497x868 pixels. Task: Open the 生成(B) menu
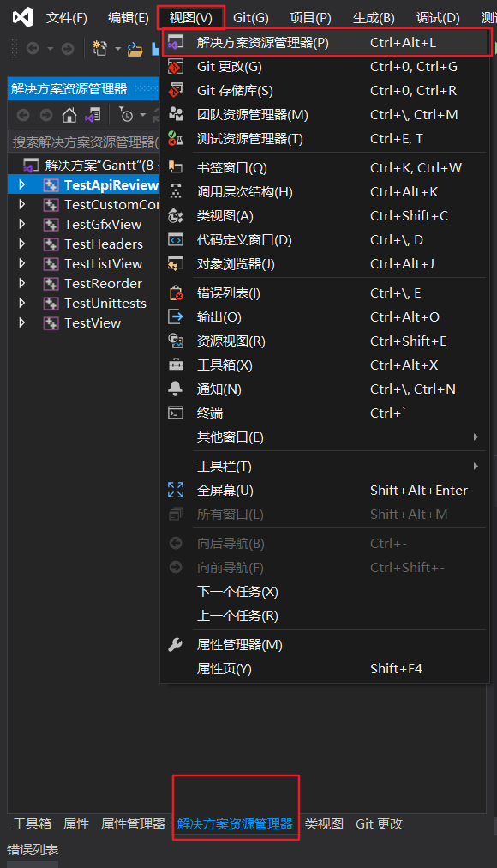(374, 18)
